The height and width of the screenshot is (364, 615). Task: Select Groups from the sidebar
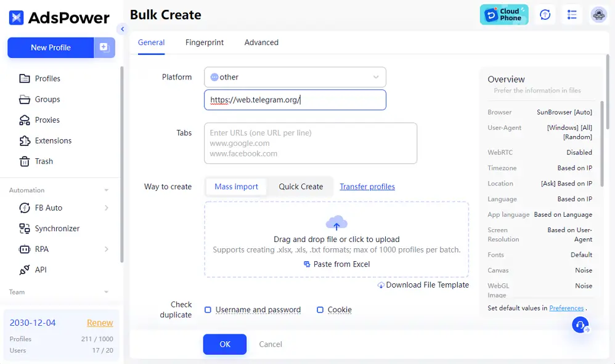[x=47, y=99]
